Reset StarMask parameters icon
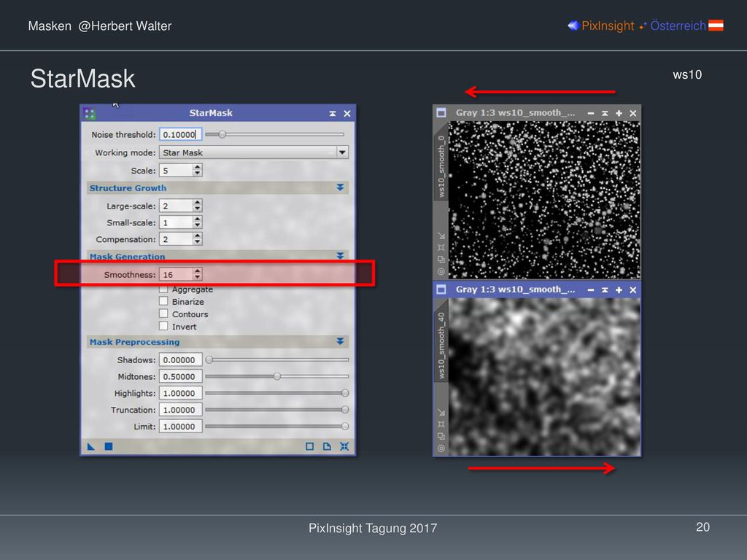The width and height of the screenshot is (747, 560). (344, 446)
